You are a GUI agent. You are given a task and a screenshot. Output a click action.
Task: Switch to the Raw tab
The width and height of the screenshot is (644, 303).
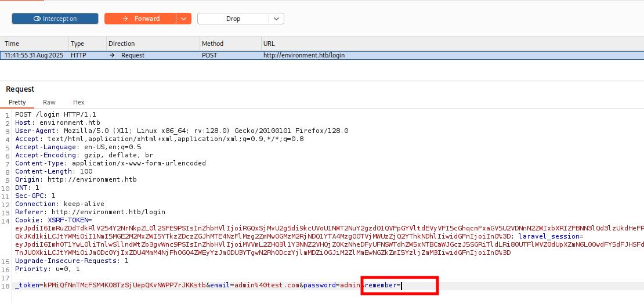click(x=49, y=102)
